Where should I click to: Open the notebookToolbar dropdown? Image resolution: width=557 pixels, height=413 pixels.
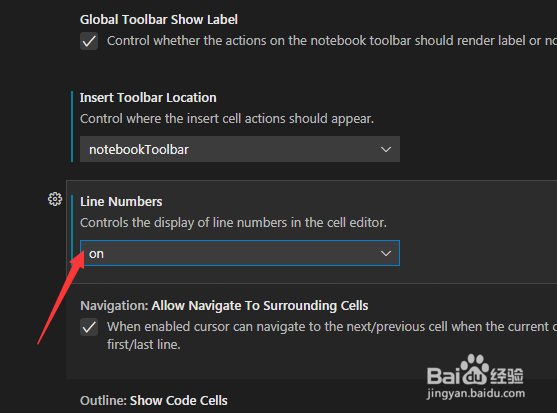pos(240,149)
